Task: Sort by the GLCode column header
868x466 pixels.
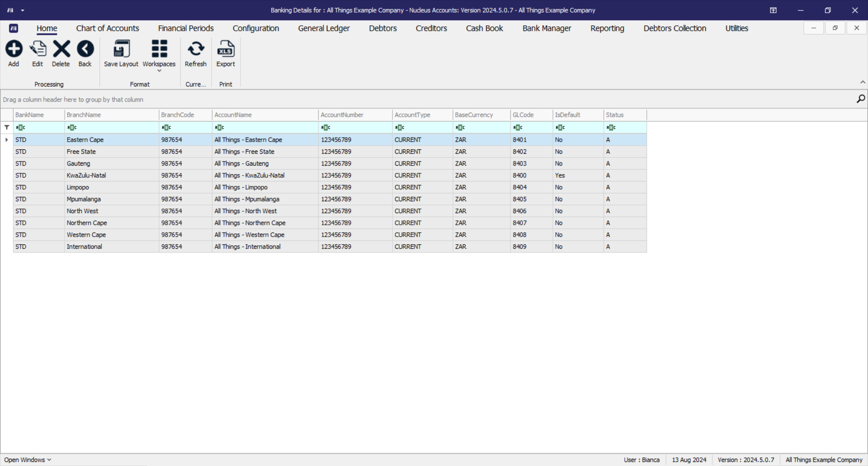Action: [531, 115]
